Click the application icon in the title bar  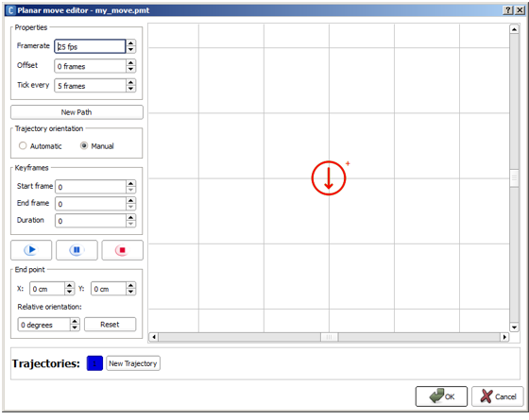coord(10,10)
